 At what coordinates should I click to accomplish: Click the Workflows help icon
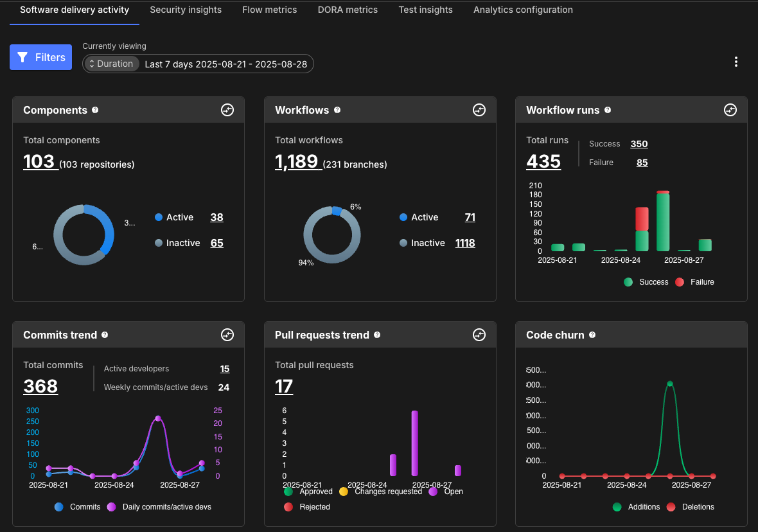(337, 110)
